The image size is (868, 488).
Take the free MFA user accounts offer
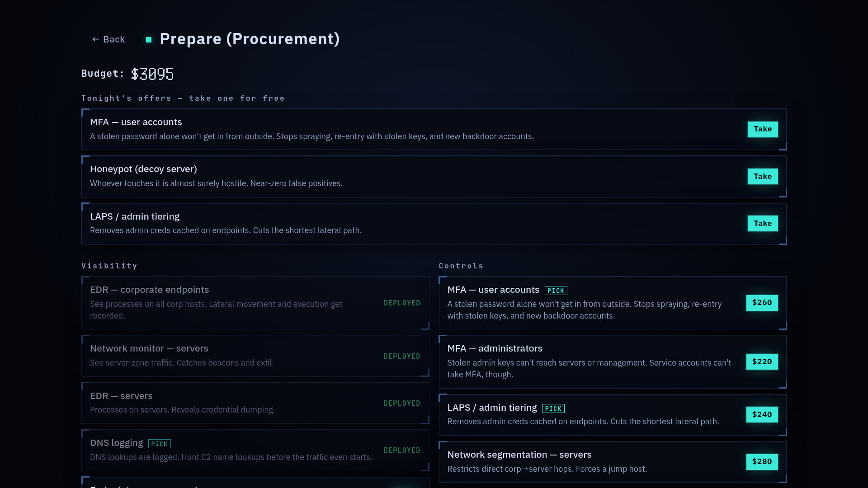tap(763, 129)
